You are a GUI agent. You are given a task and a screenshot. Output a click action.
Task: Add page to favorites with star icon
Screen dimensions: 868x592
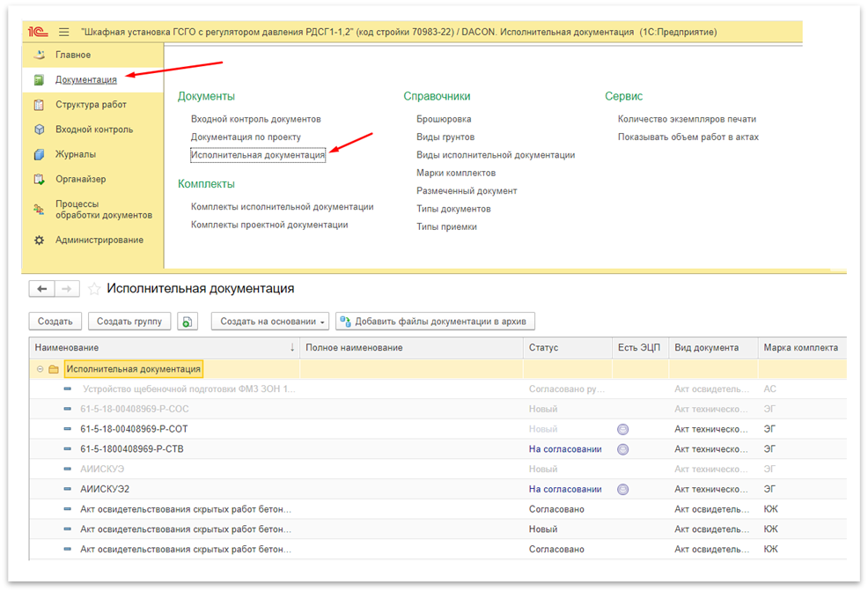point(94,289)
